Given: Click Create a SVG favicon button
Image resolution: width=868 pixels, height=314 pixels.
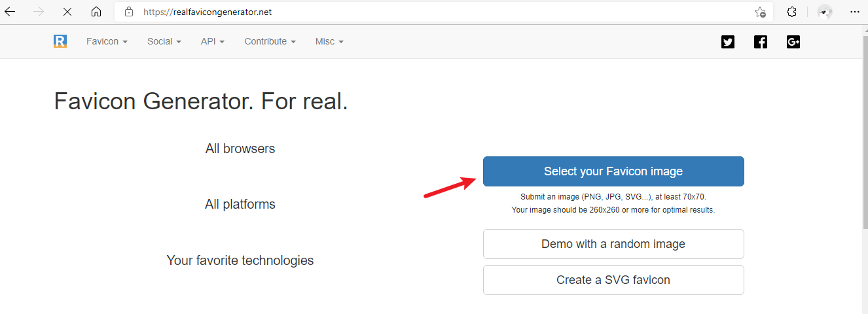Looking at the screenshot, I should (613, 280).
